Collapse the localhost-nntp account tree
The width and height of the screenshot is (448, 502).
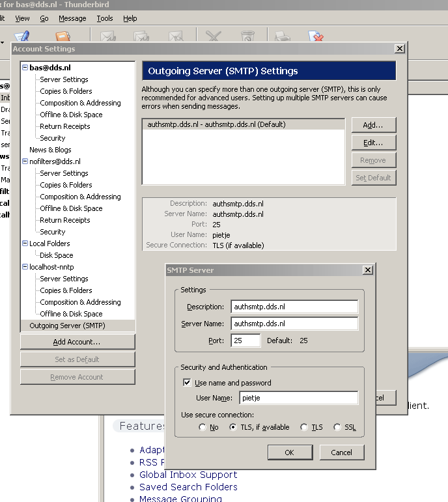pyautogui.click(x=25, y=267)
